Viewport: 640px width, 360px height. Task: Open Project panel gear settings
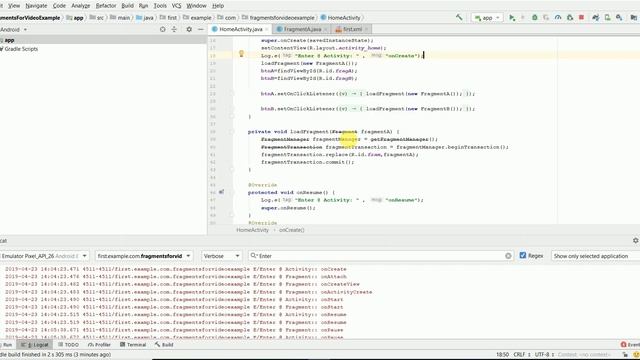click(189, 29)
